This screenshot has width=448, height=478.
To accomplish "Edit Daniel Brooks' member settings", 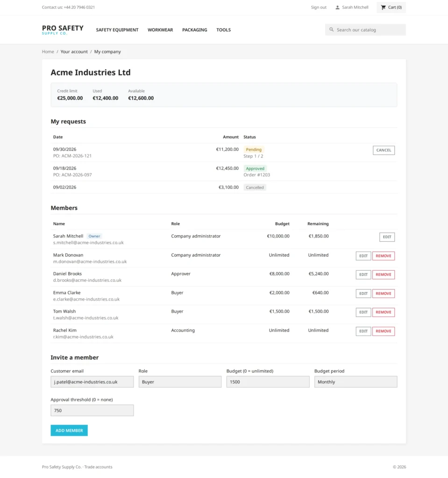I will point(363,274).
